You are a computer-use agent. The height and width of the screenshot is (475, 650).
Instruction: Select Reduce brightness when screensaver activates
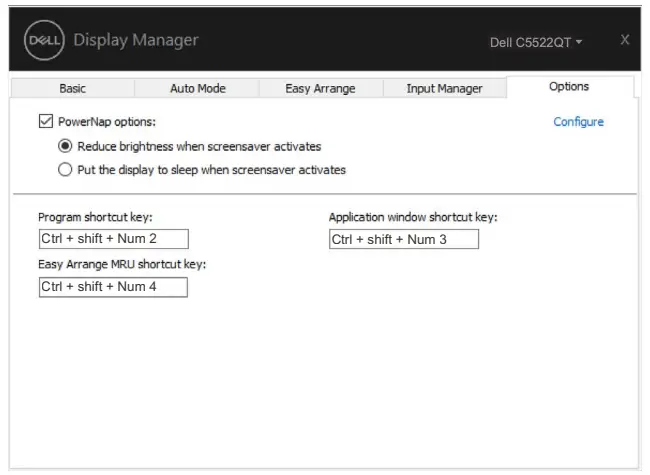tap(66, 146)
